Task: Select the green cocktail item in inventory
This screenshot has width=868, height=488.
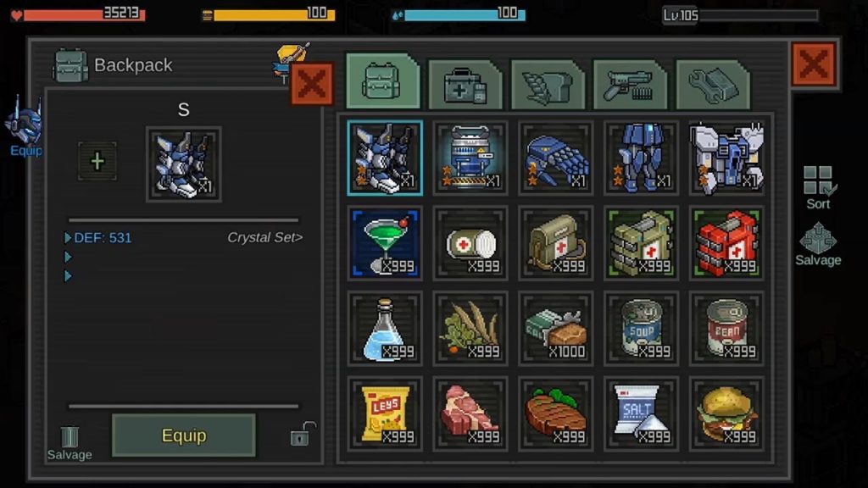Action: [385, 243]
